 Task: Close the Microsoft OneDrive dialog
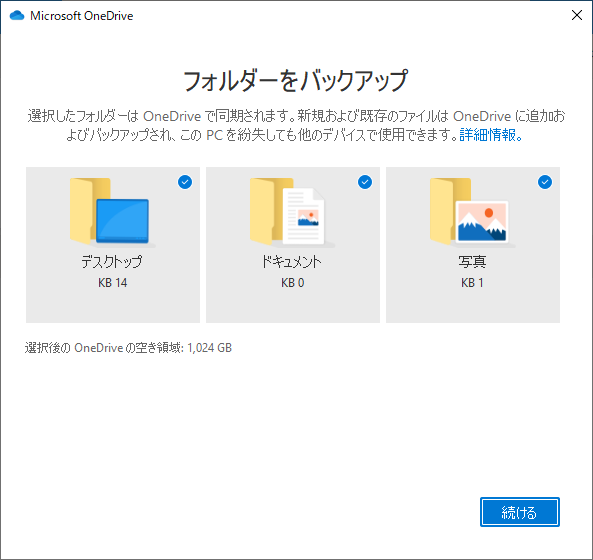coord(577,15)
